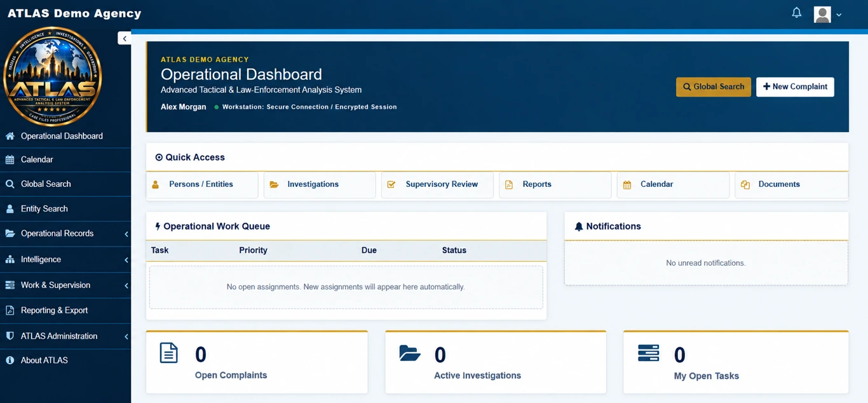868x403 pixels.
Task: Expand the Operational Records submenu chevron
Action: click(126, 234)
